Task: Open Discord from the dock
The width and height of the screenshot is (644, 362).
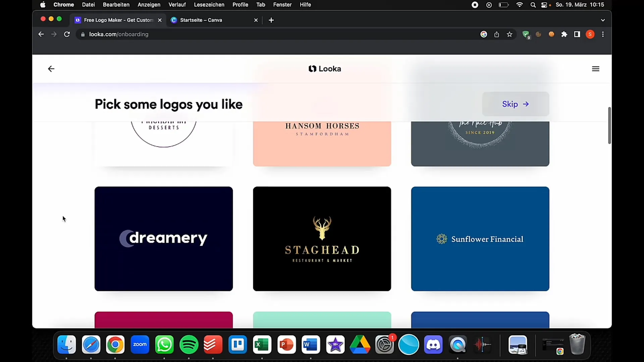Action: point(433,345)
